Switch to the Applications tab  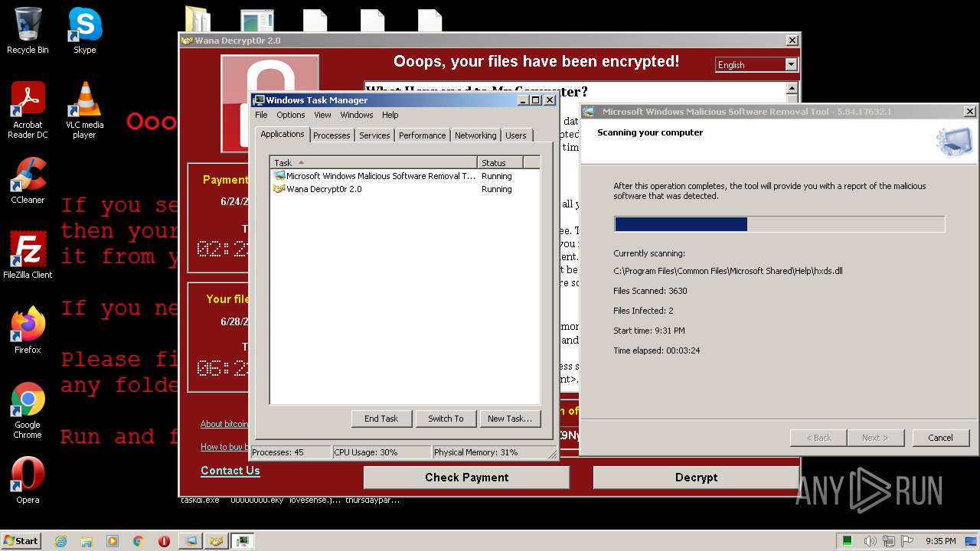pos(283,134)
